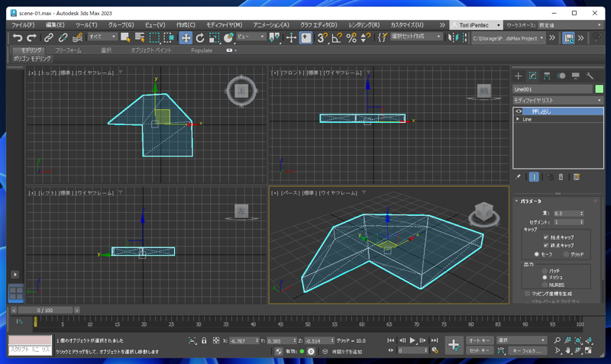Viewport: 611px width, 364px height.
Task: Select the NURBS output radio button
Action: coord(545,285)
